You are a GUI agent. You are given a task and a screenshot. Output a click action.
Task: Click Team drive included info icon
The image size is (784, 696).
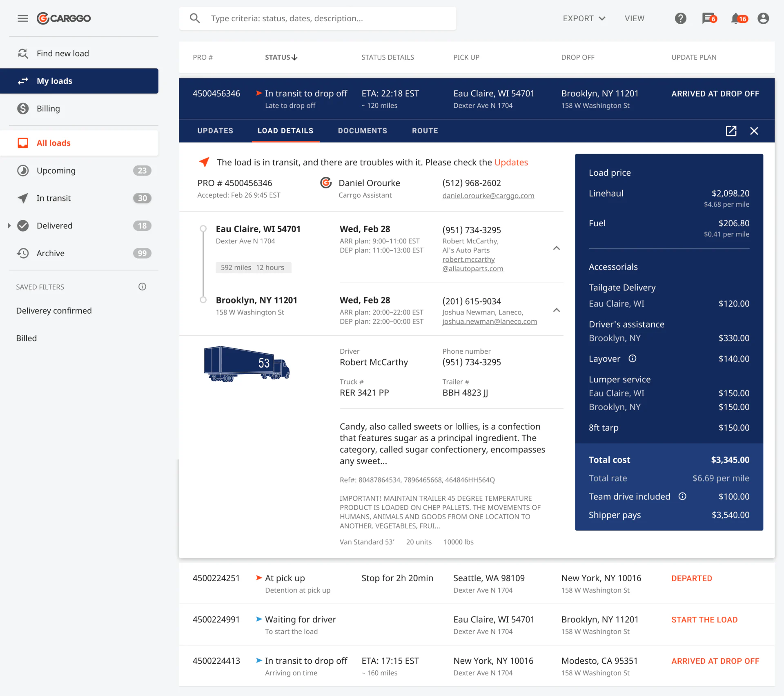[x=682, y=496]
